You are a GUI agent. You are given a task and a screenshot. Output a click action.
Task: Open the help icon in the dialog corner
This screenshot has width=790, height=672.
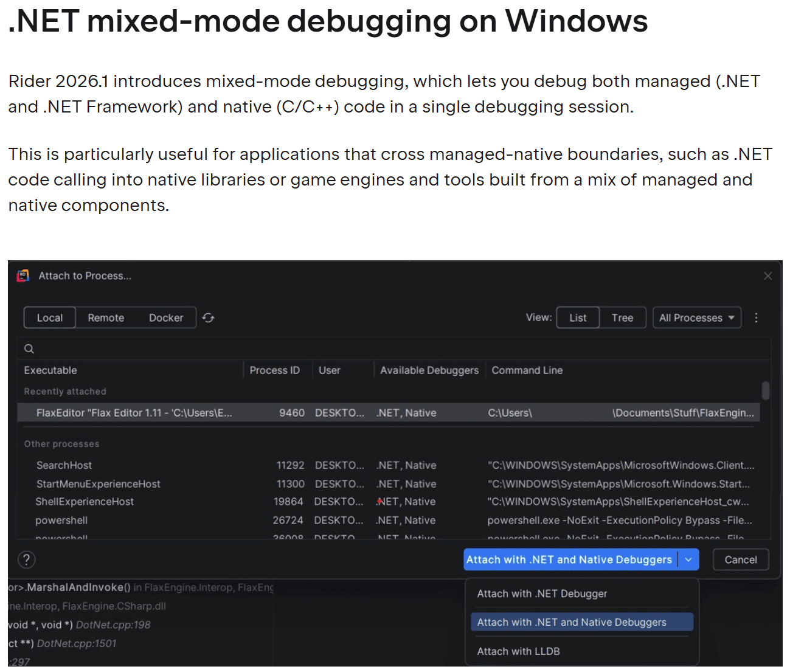(26, 559)
